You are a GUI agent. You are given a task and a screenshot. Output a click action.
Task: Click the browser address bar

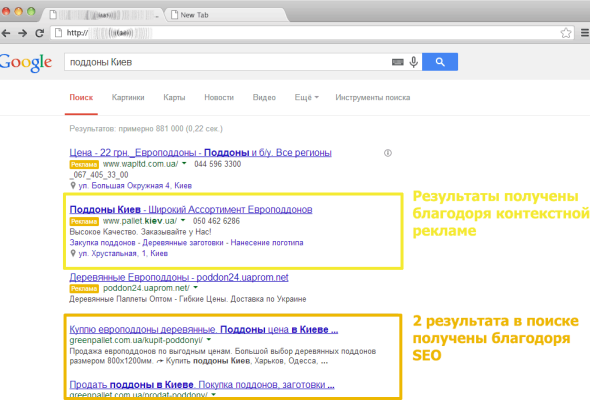pos(312,33)
